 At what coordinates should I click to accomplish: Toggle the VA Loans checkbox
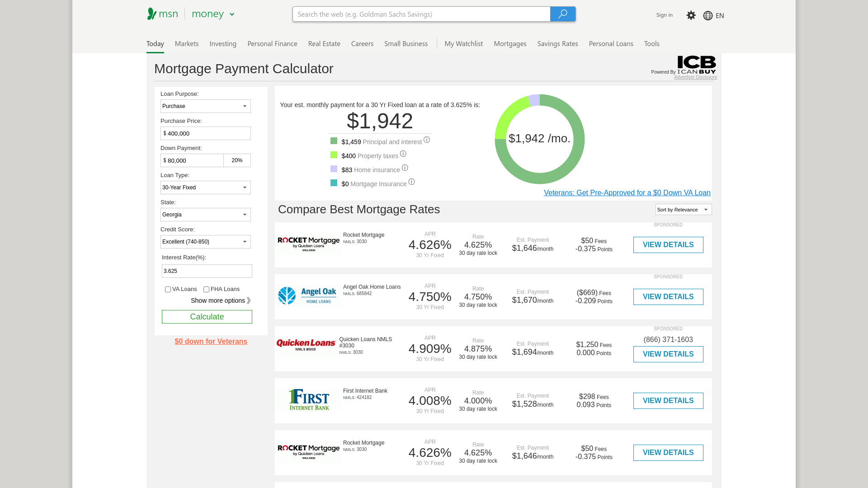(x=168, y=290)
